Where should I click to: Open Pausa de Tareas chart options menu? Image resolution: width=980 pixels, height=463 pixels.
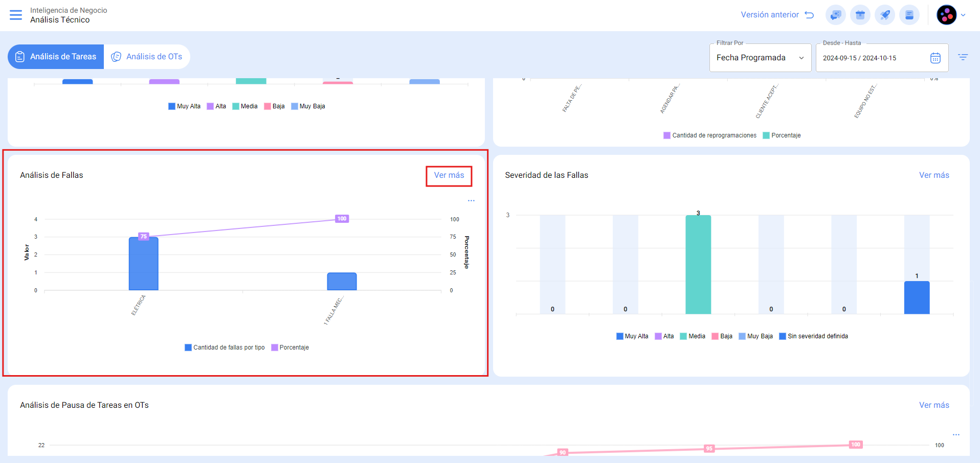(x=956, y=435)
